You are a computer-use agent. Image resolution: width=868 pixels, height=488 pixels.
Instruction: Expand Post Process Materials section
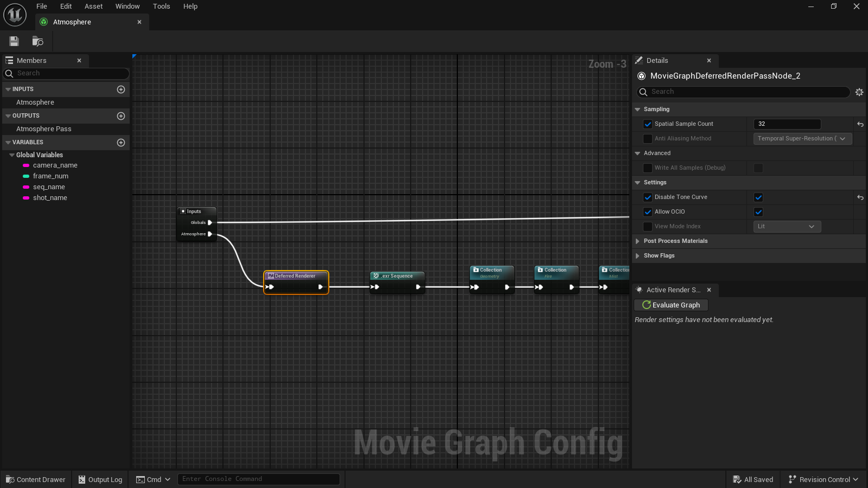[638, 241]
